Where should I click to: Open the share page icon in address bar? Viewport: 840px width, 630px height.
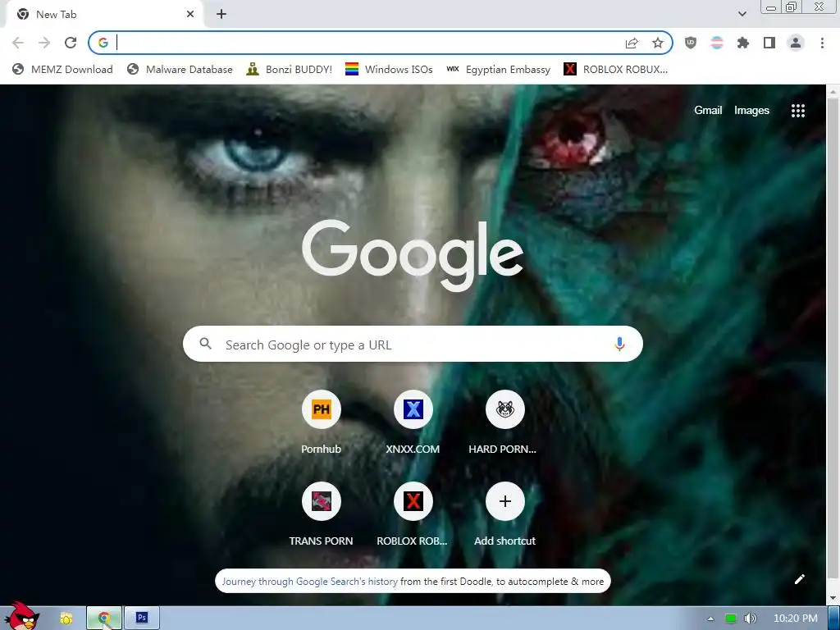632,43
